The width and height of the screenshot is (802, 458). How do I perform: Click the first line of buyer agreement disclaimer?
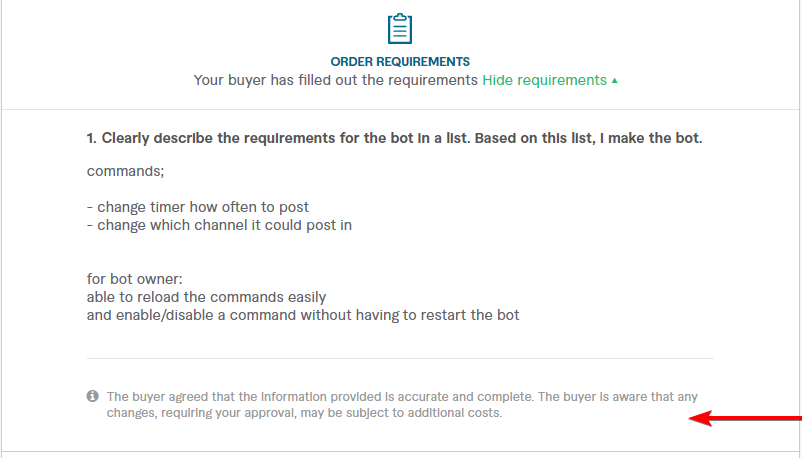click(402, 396)
